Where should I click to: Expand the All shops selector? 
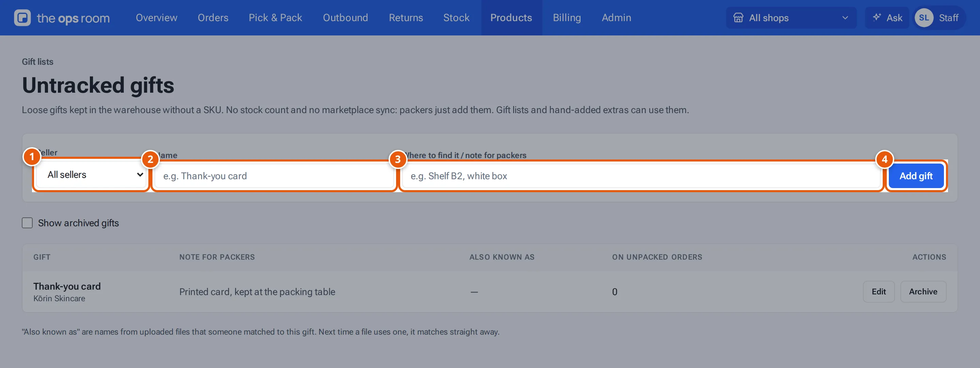[791, 17]
